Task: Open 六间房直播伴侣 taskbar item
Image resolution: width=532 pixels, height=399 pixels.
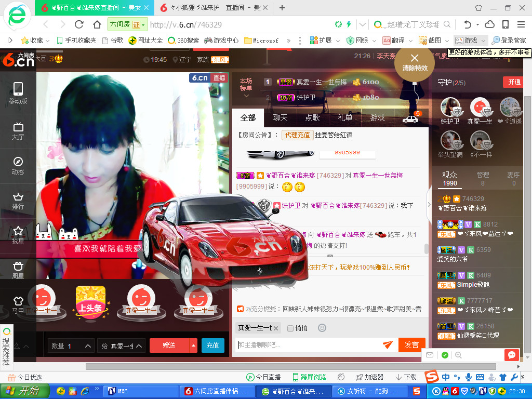Action: click(217, 391)
